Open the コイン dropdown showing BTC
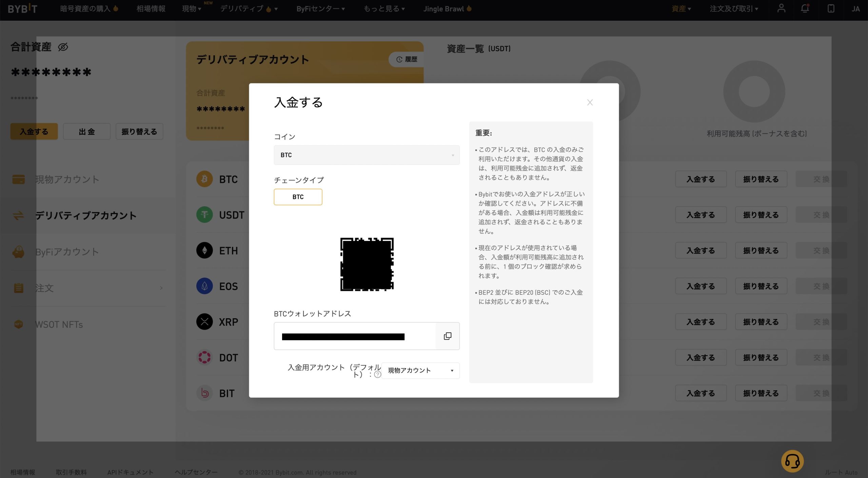 point(367,155)
